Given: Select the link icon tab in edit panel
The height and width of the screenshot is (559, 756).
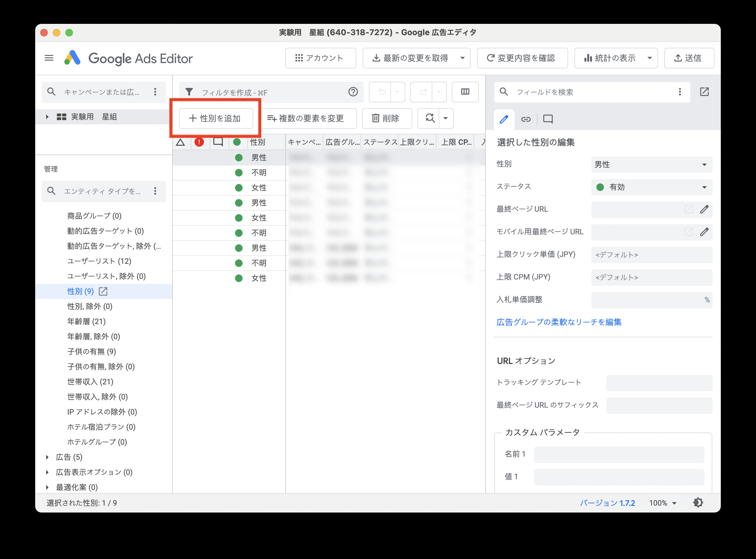Looking at the screenshot, I should (x=526, y=119).
